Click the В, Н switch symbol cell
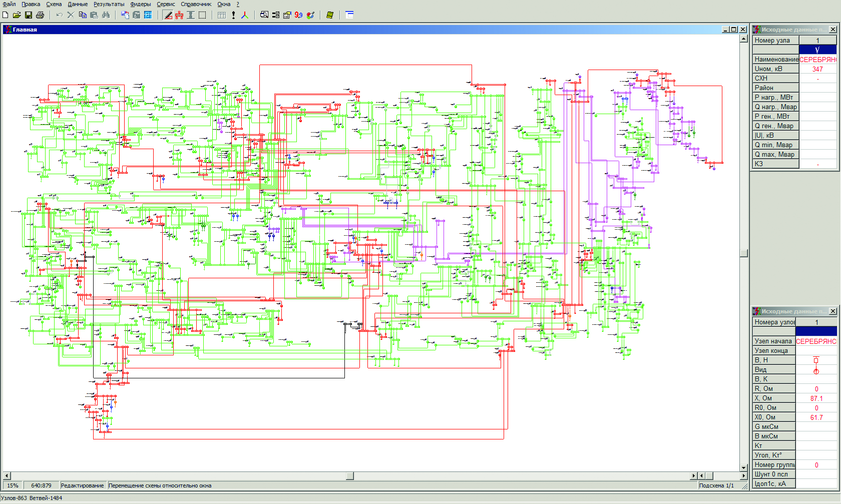The width and height of the screenshot is (841, 504). tap(816, 360)
